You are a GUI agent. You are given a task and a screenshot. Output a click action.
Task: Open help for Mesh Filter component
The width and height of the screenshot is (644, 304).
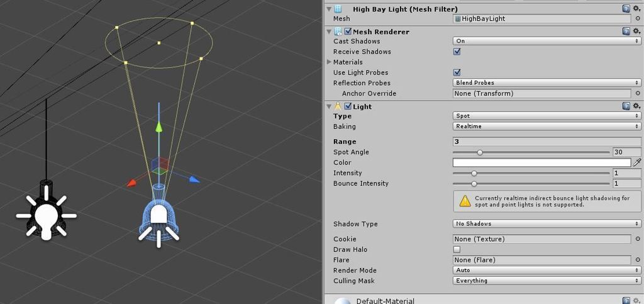626,9
